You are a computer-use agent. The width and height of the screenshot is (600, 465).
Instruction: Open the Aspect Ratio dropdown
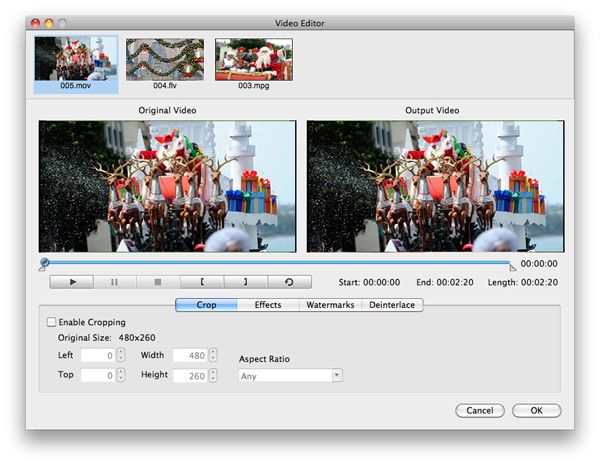(x=290, y=376)
